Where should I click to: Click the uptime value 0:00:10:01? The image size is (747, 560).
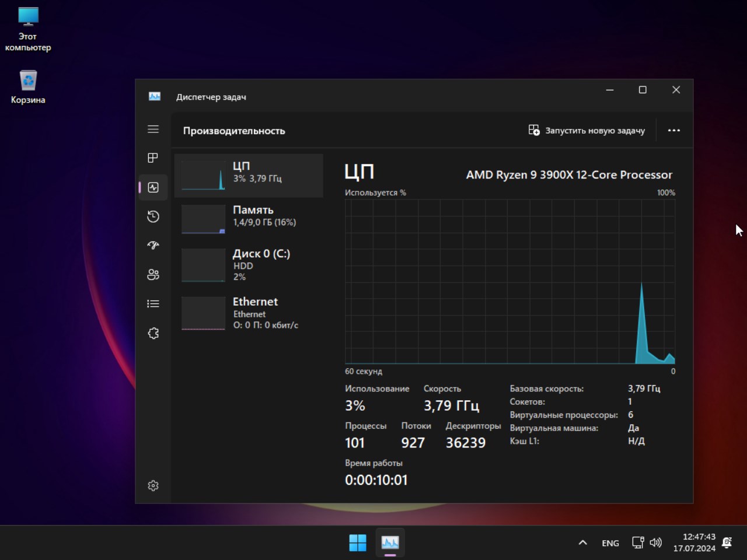[x=376, y=480]
